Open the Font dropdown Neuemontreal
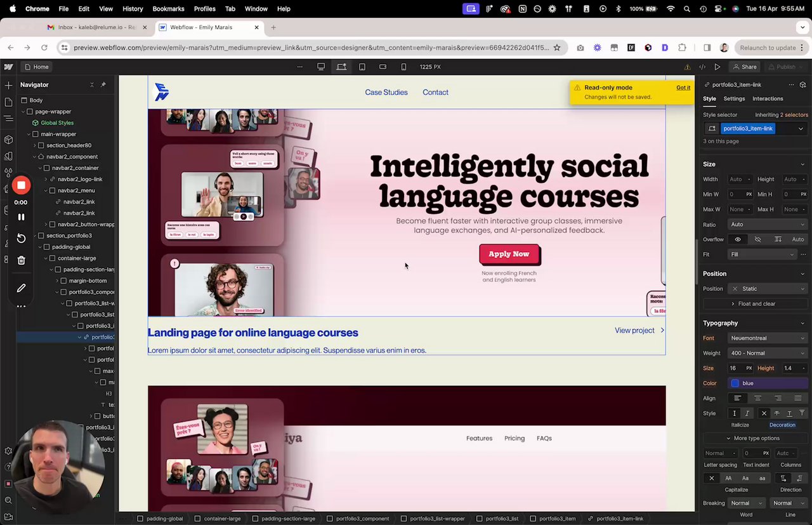812x525 pixels. (767, 338)
